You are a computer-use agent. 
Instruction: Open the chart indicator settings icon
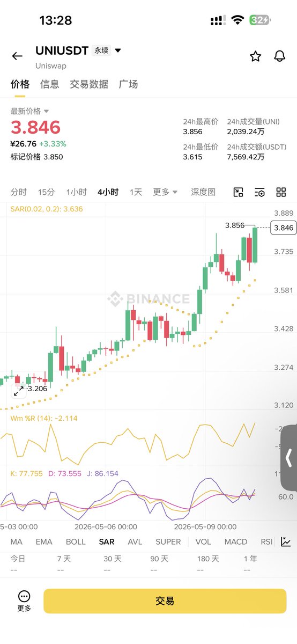(x=260, y=192)
